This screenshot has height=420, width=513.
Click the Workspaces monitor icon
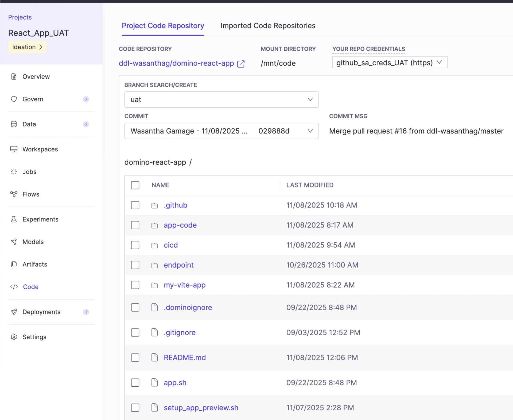point(14,149)
